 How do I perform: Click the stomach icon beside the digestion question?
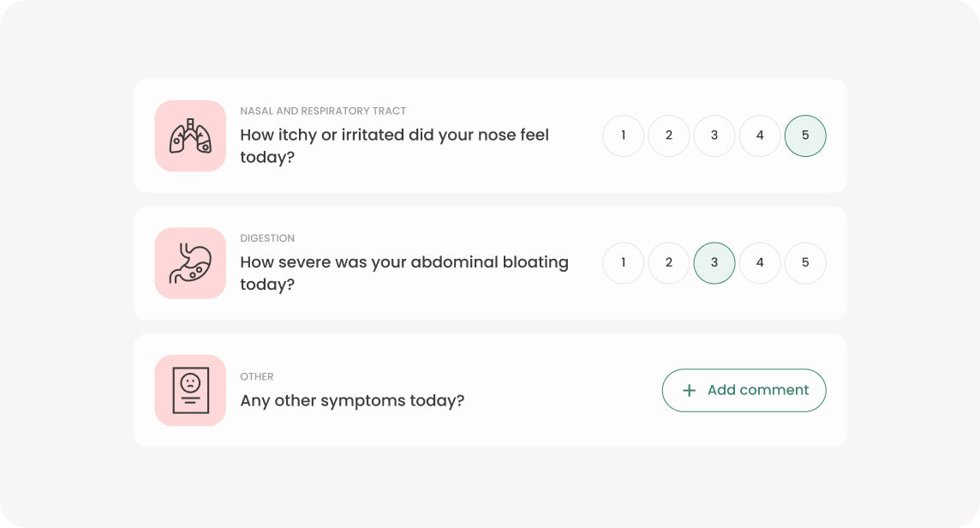click(x=190, y=263)
